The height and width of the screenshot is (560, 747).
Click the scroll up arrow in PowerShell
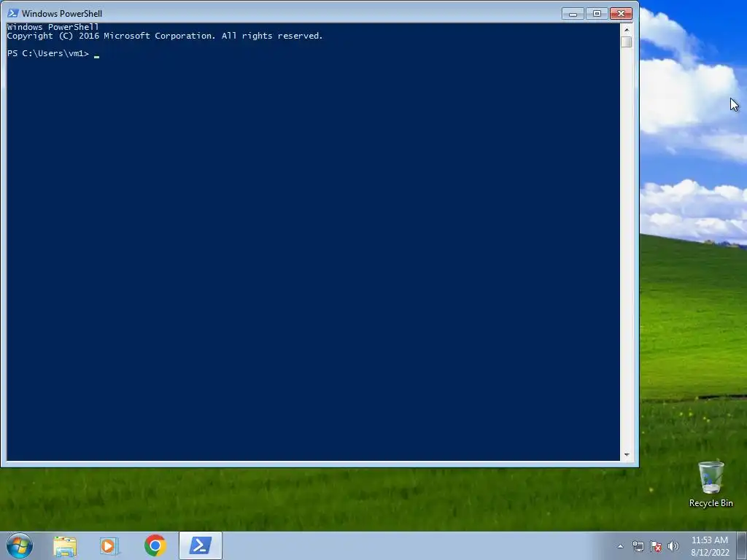tap(627, 29)
